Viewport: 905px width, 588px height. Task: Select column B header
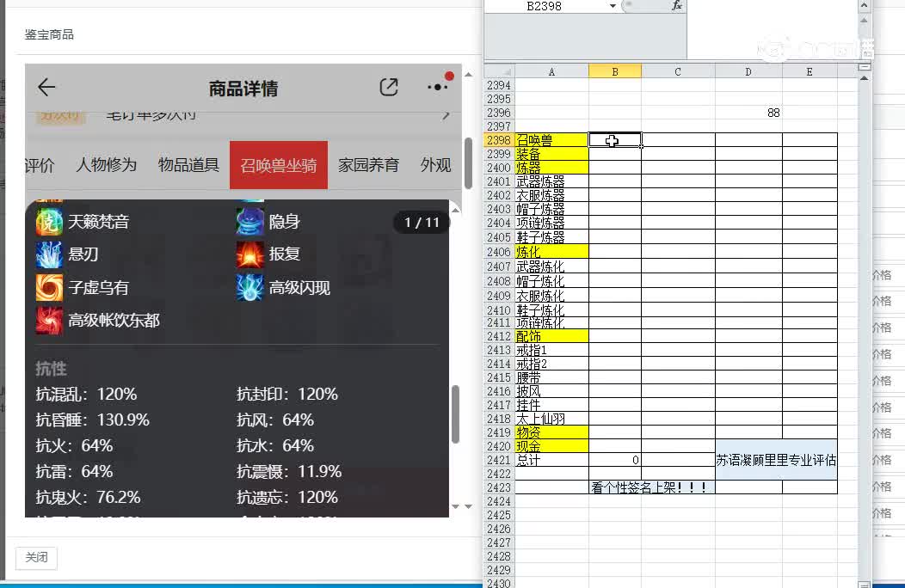tap(615, 71)
